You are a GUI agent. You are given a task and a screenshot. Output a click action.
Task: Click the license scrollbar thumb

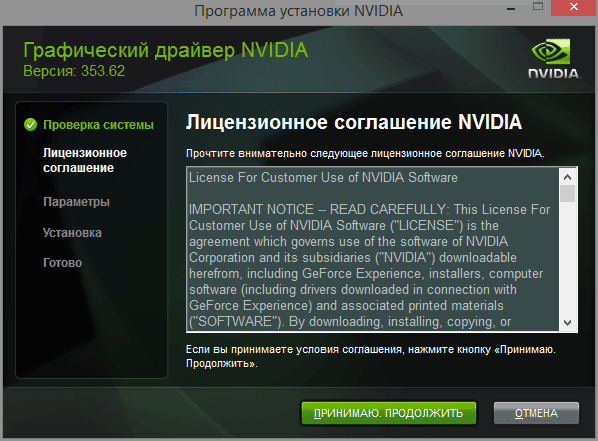[x=567, y=193]
